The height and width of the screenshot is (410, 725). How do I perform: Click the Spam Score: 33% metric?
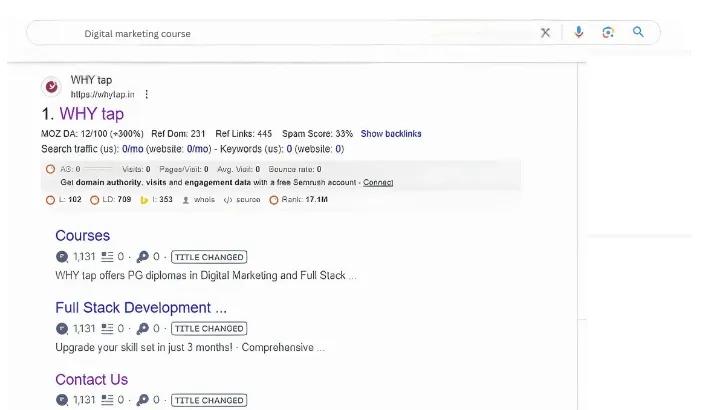coord(317,134)
